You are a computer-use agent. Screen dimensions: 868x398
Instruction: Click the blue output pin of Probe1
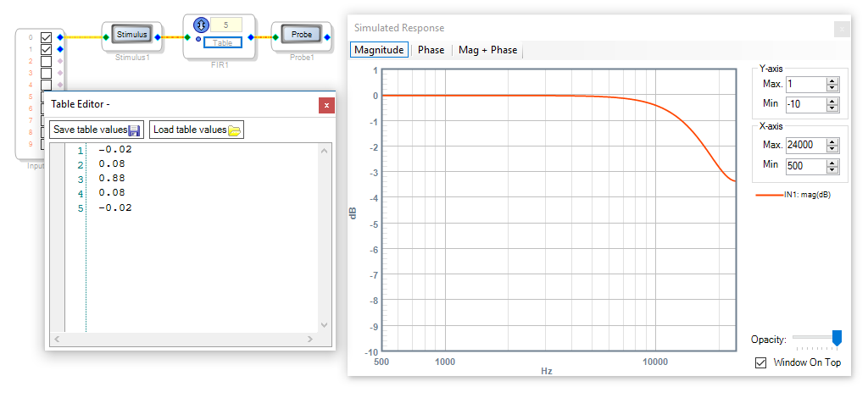click(327, 37)
